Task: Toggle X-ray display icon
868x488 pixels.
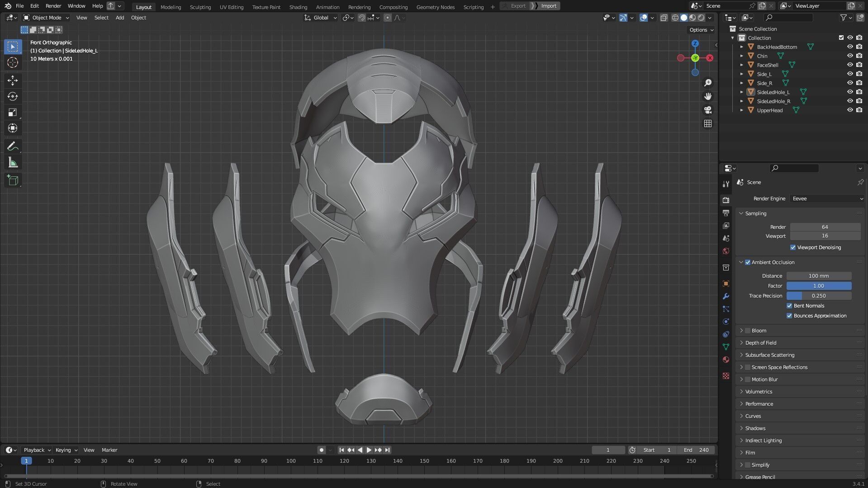Action: [x=664, y=18]
